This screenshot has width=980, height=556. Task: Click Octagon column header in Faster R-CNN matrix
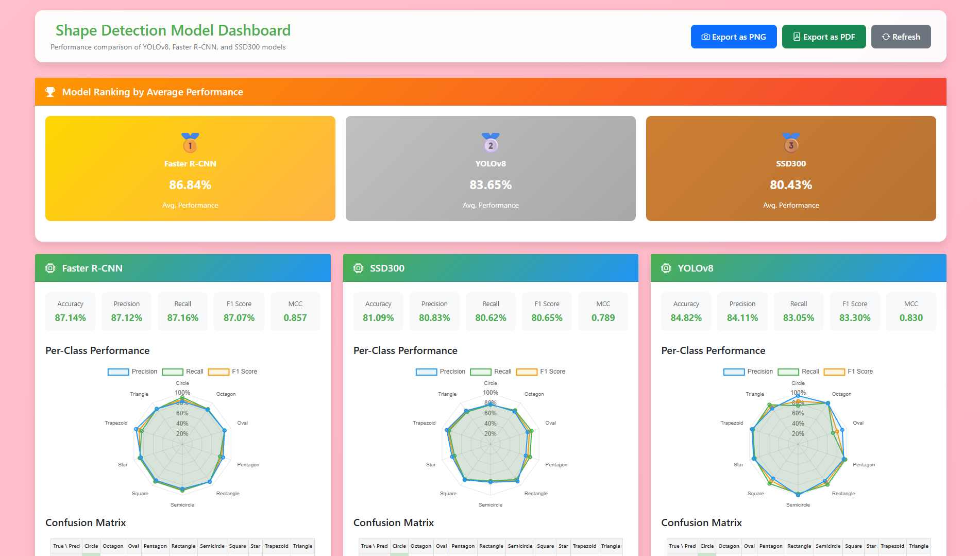point(113,546)
